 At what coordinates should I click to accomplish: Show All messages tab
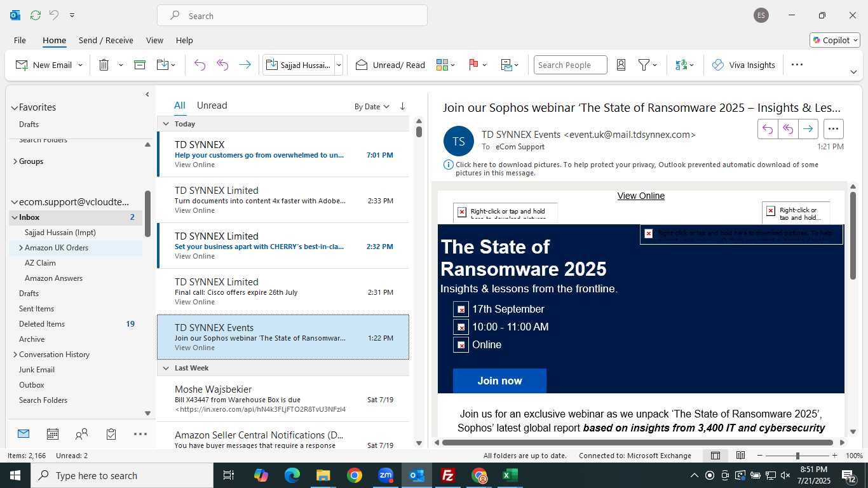[x=180, y=105]
